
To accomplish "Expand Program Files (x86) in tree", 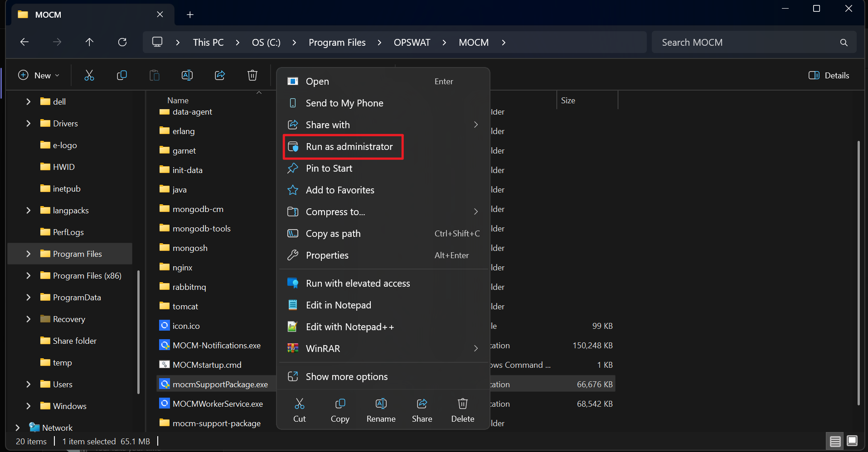I will [x=29, y=275].
